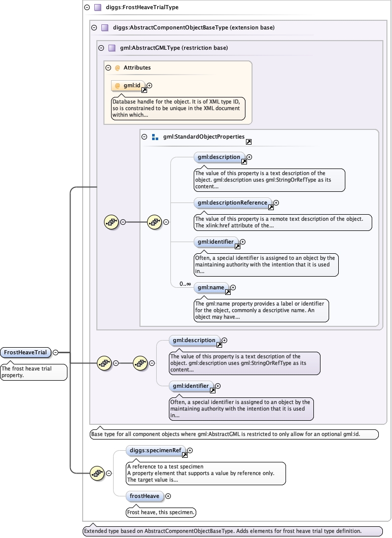The width and height of the screenshot is (392, 538).
Task: Click the purple type icon for diggs:FrostHeaveTrialType
Action: tap(97, 8)
